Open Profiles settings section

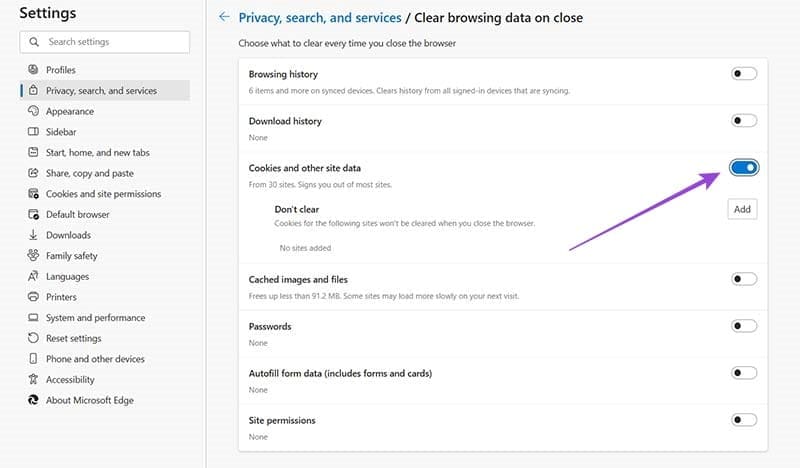point(105,69)
